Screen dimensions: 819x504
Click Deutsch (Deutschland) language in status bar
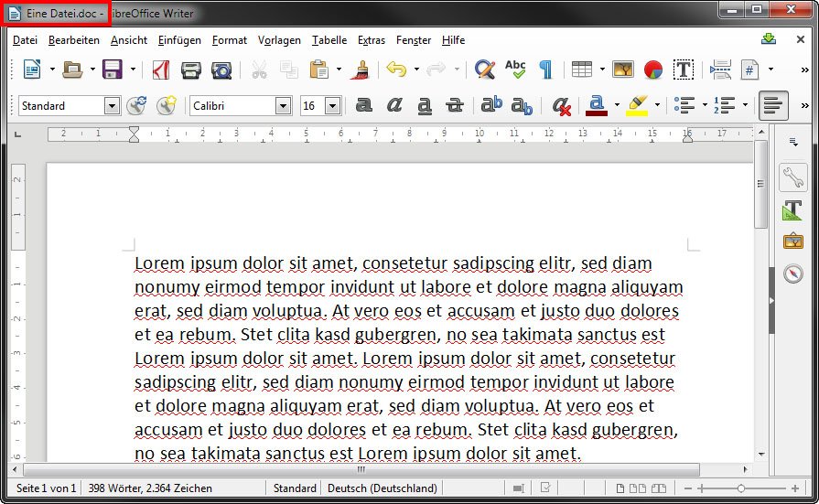click(382, 488)
